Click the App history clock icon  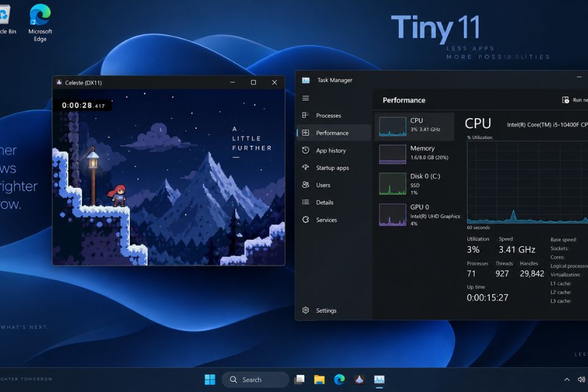coord(306,150)
